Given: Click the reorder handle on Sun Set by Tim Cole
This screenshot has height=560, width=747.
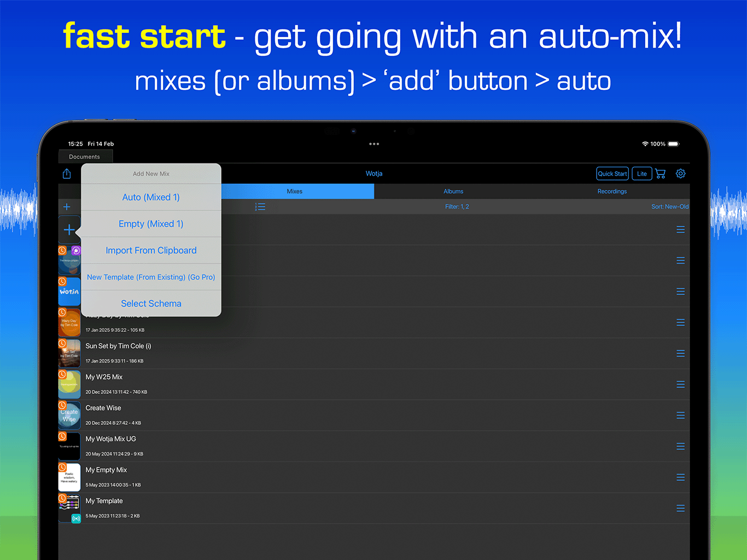Looking at the screenshot, I should pyautogui.click(x=680, y=353).
